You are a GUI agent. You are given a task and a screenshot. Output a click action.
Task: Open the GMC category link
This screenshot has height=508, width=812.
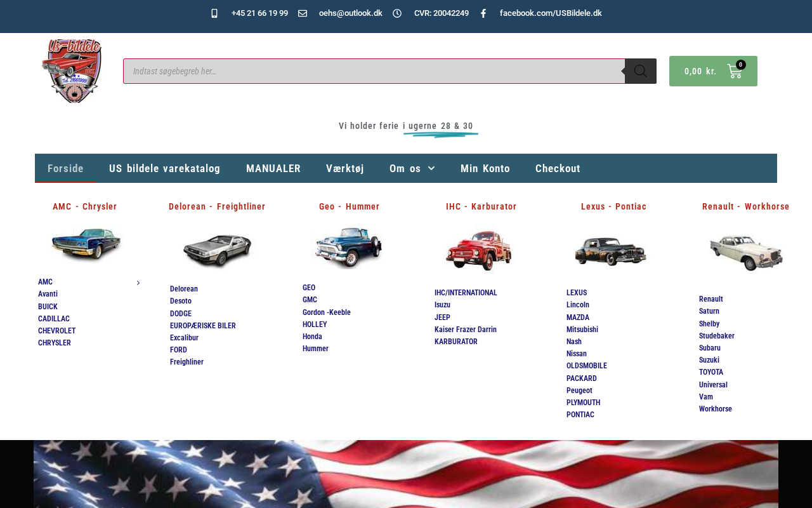tap(310, 300)
